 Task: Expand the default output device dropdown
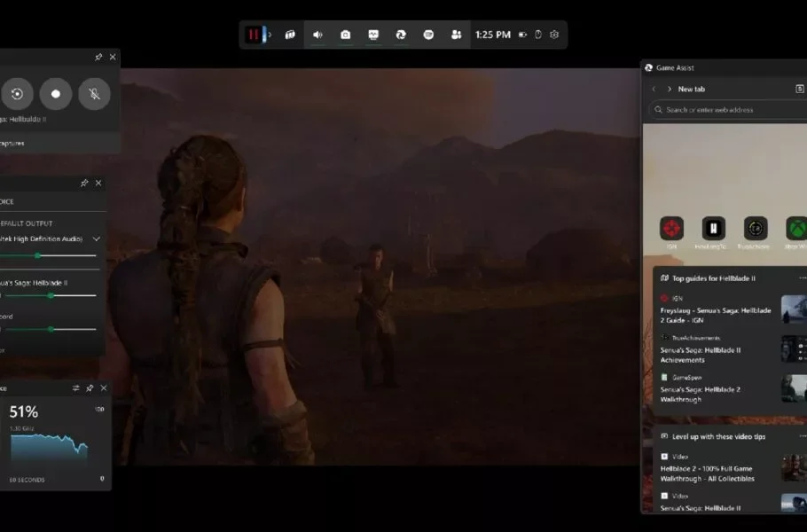coord(96,239)
